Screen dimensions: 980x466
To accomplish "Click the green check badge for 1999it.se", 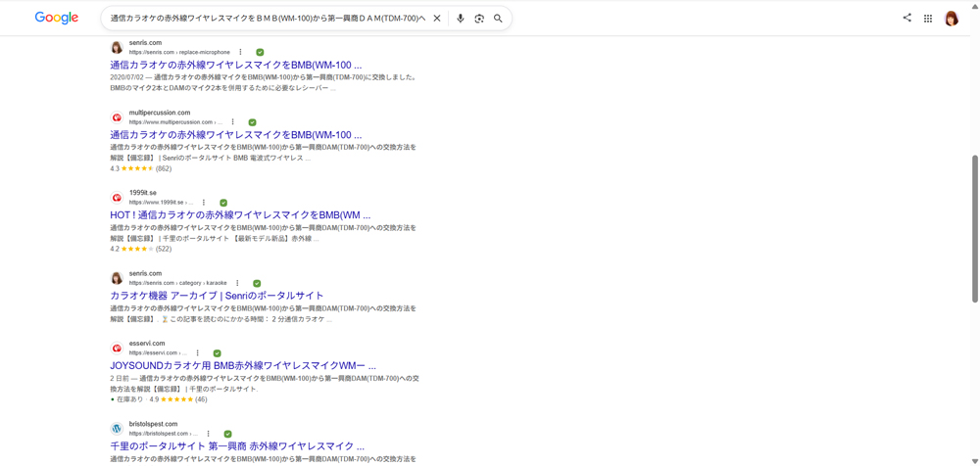I will click(x=223, y=203).
